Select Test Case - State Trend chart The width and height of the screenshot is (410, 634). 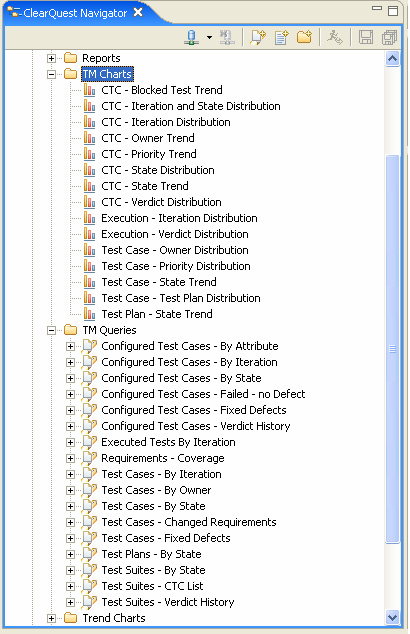click(159, 282)
